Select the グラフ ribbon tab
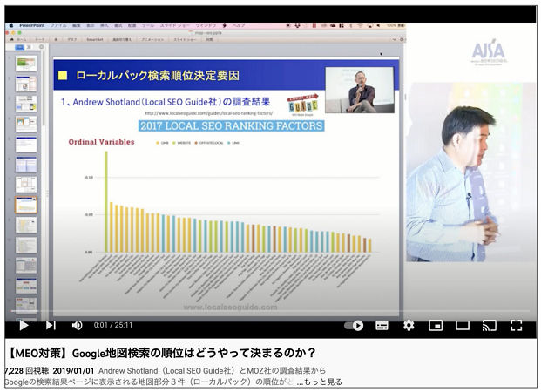This screenshot has height=392, width=541. [71, 40]
